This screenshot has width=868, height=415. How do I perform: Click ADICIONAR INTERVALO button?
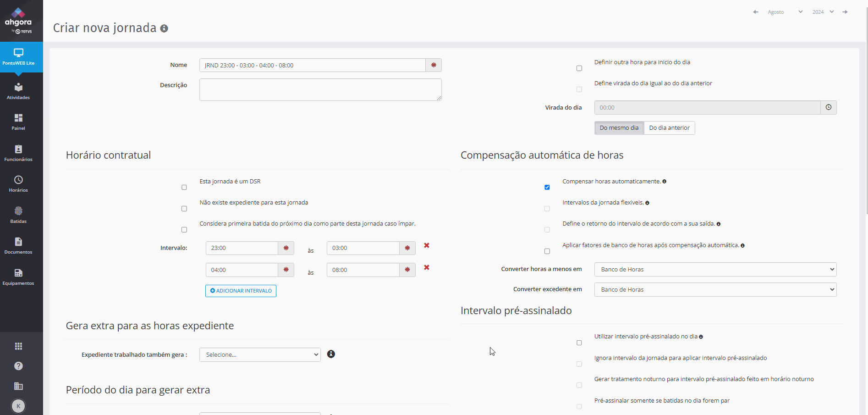tap(241, 291)
